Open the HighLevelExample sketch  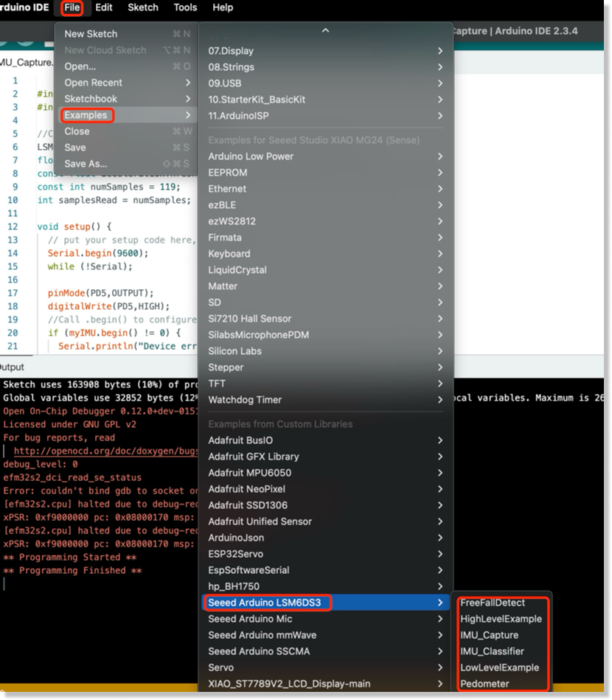pos(502,619)
